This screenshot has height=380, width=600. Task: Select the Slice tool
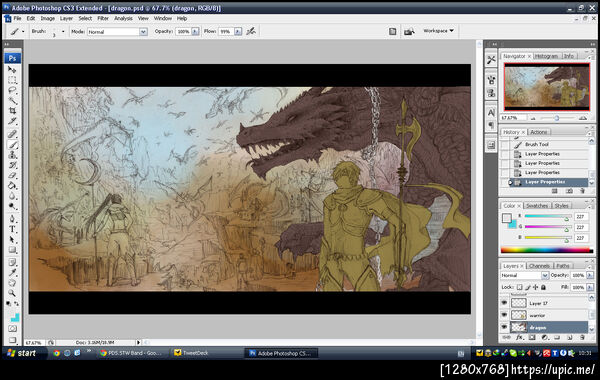click(x=12, y=121)
